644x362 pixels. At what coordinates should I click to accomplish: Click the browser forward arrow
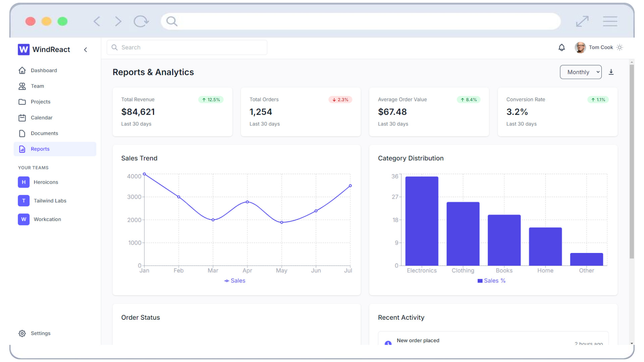click(x=118, y=21)
